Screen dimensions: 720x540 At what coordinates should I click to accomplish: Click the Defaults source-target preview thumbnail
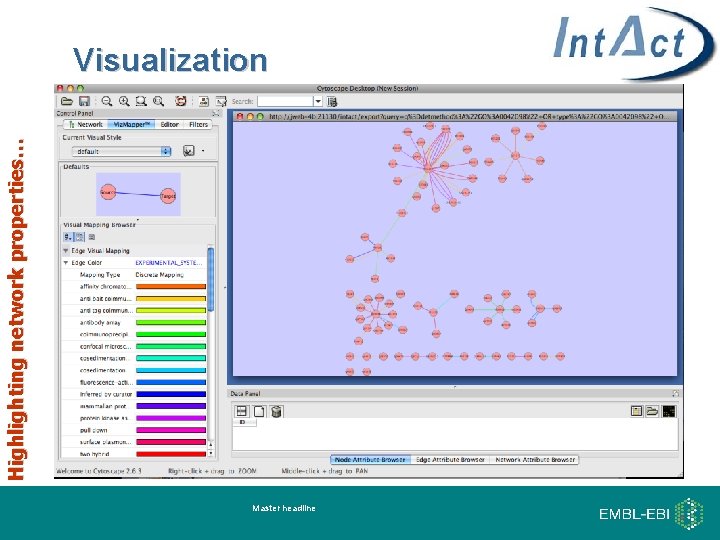coord(138,194)
